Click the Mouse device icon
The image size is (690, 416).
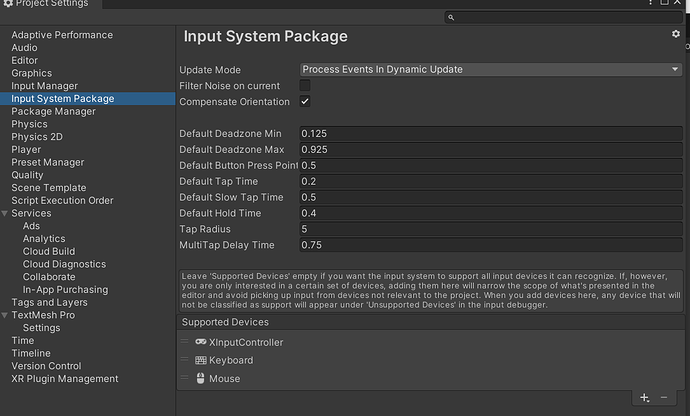[201, 379]
